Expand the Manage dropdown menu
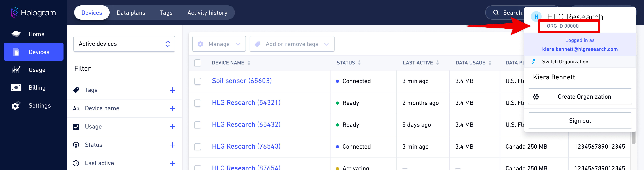 pos(219,44)
